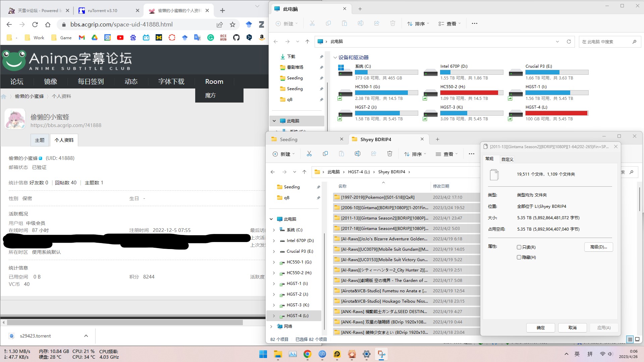Click the share page icon in address bar
The height and width of the screenshot is (362, 644).
click(220, 24)
